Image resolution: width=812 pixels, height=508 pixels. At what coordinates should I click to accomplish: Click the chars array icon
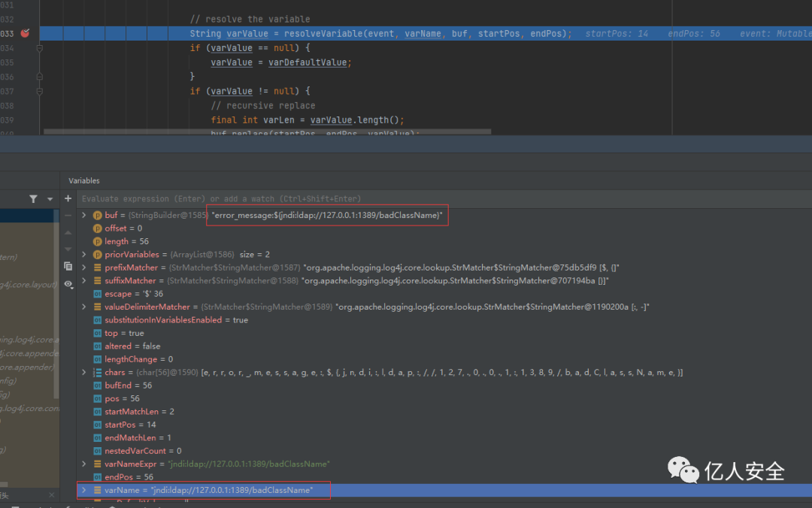[97, 372]
